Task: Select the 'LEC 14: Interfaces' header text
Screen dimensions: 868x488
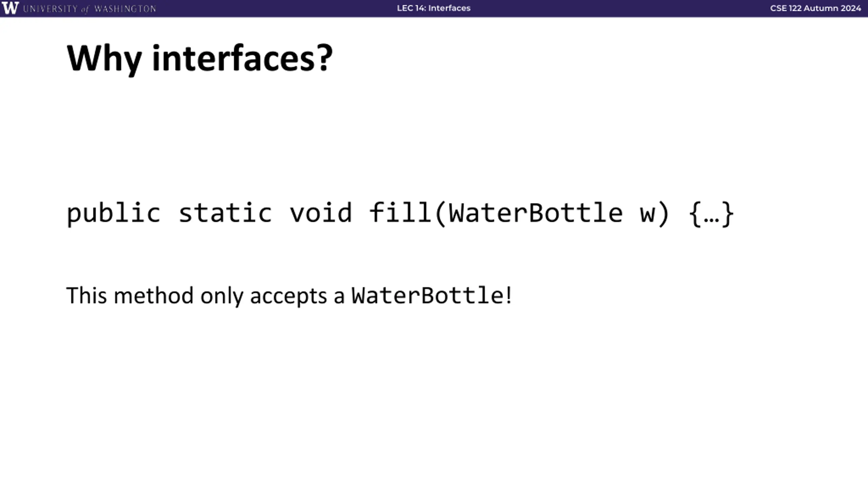Action: click(x=434, y=8)
